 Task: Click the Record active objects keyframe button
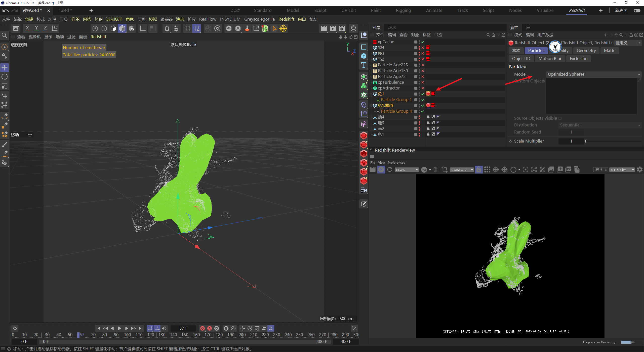click(x=202, y=328)
